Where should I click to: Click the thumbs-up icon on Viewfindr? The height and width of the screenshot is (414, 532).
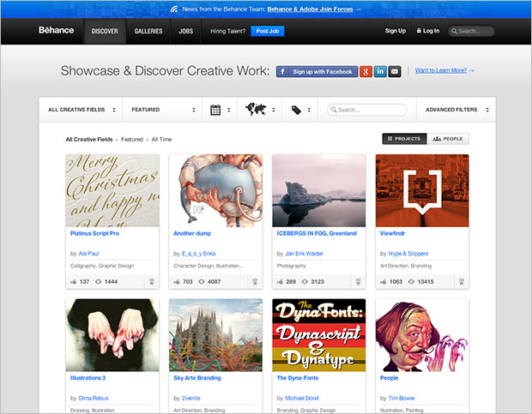click(383, 281)
